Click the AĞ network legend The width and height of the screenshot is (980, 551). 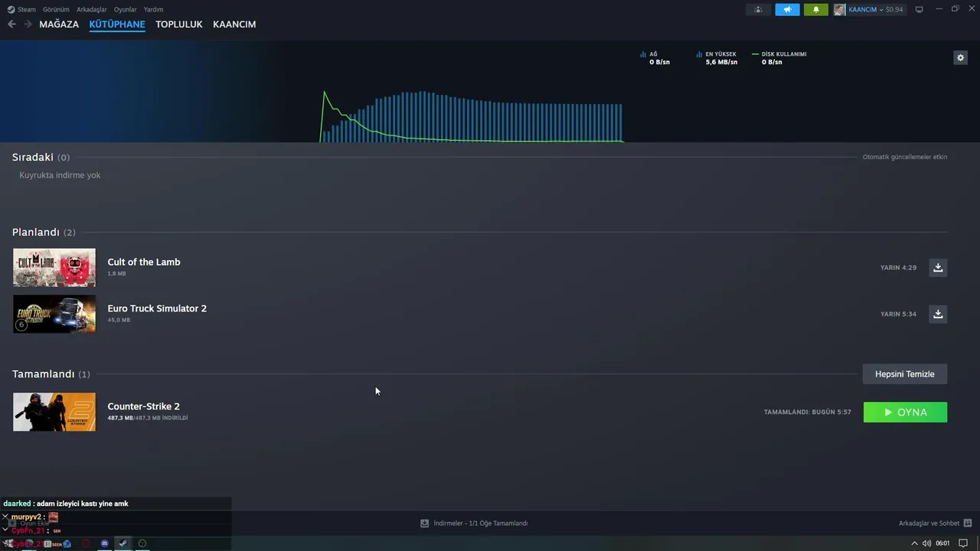click(655, 58)
